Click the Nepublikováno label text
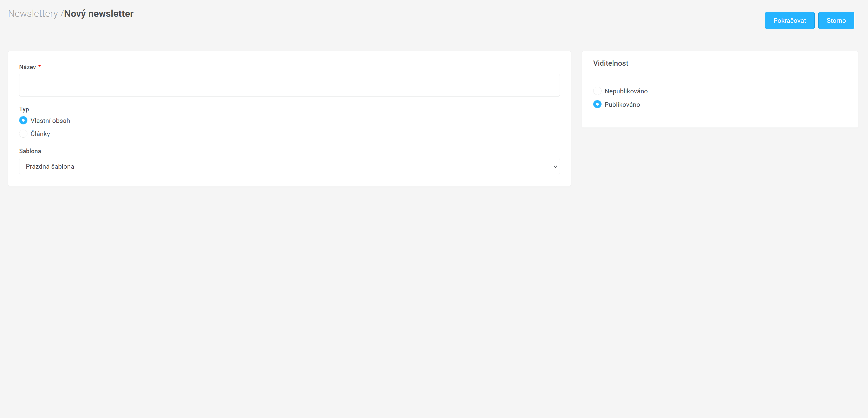 click(x=626, y=91)
